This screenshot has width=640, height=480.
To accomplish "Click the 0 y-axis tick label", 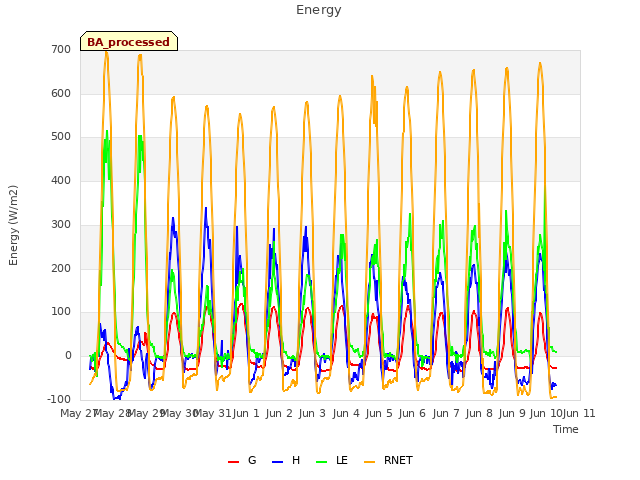I will [x=68, y=356].
